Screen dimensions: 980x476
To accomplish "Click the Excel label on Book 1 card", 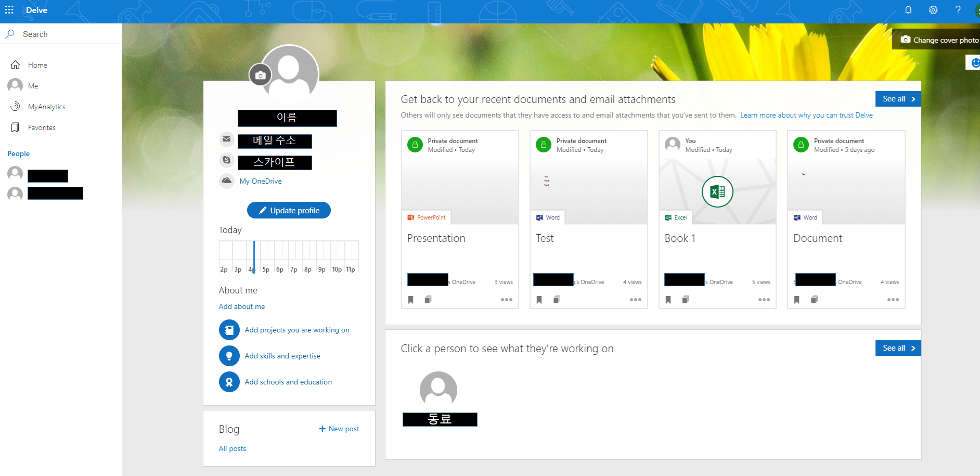I will pyautogui.click(x=676, y=217).
